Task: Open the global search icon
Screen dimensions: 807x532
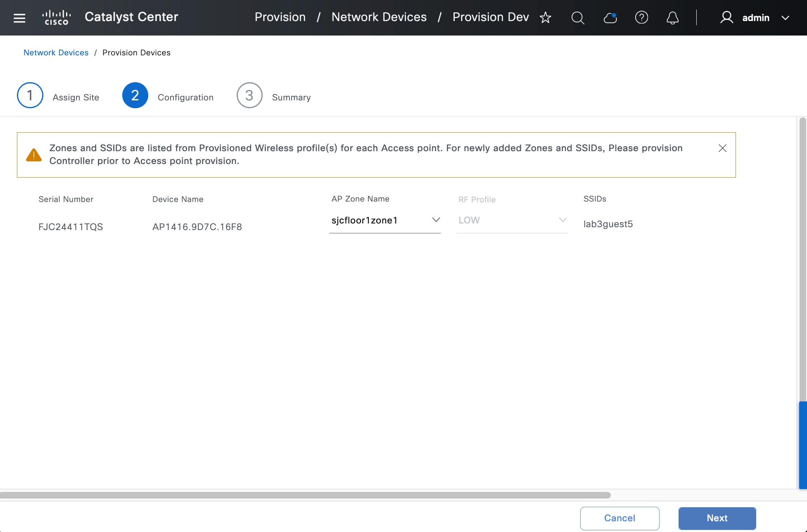Action: (x=577, y=18)
